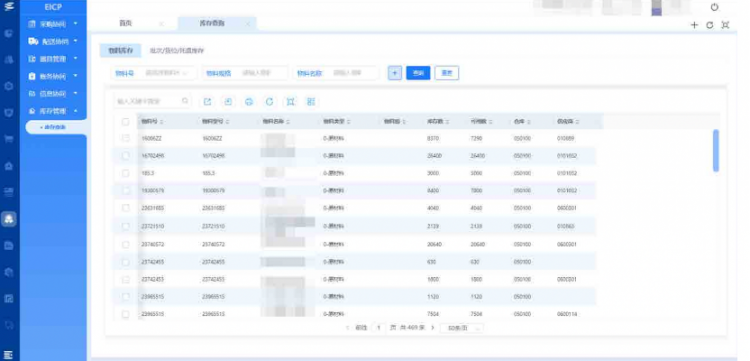Click the cell with value 010689
The image size is (750, 361).
coord(565,138)
